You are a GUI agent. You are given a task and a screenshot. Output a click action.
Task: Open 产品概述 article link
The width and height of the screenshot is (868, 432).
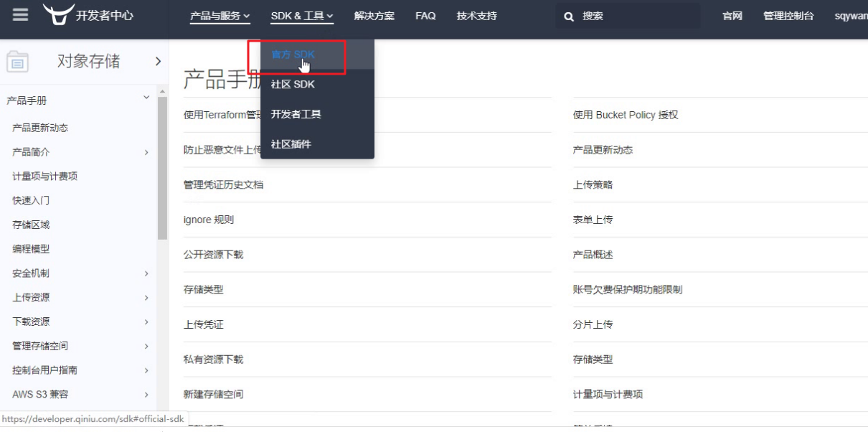tap(593, 255)
